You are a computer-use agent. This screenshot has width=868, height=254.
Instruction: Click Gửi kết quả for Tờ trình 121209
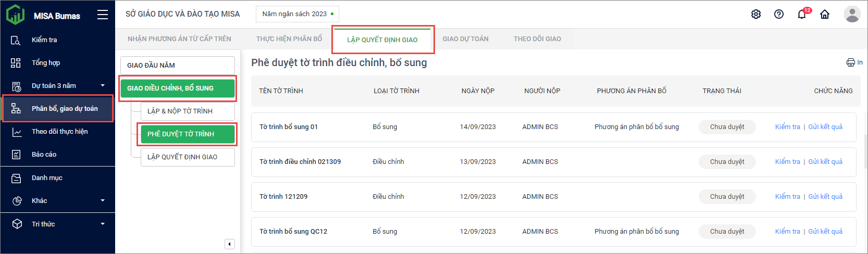(825, 197)
